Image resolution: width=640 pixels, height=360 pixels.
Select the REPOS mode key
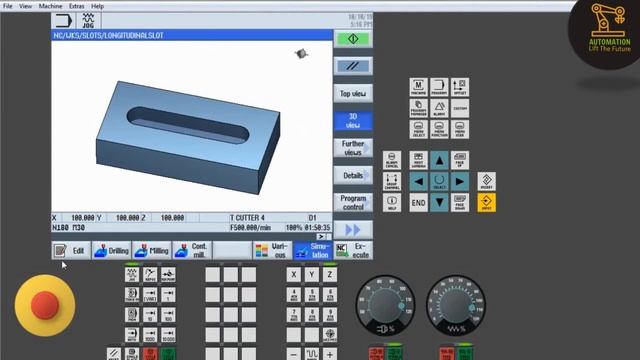pos(150,275)
